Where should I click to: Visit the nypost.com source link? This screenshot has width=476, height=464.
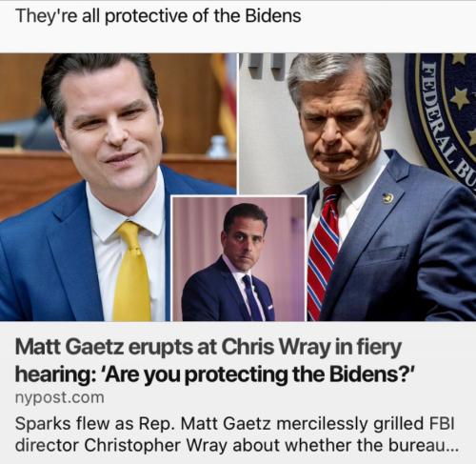pyautogui.click(x=59, y=397)
